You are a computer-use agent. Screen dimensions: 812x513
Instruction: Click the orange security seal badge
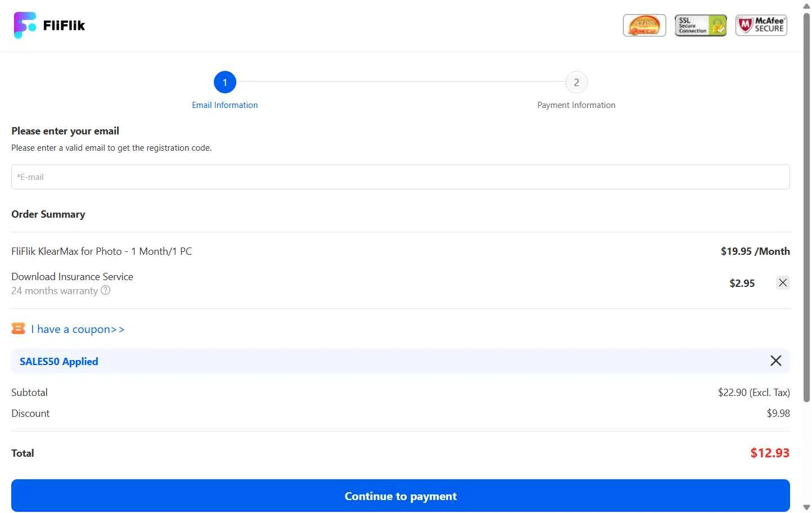point(644,25)
